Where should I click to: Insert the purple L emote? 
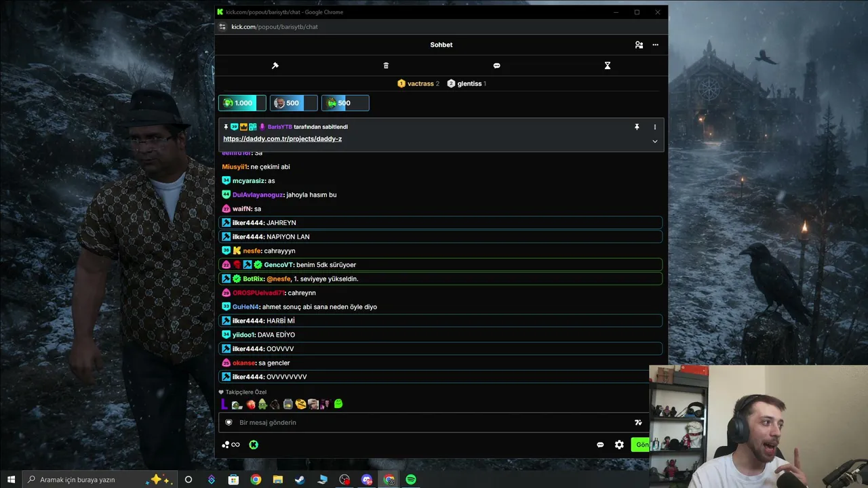click(x=224, y=404)
